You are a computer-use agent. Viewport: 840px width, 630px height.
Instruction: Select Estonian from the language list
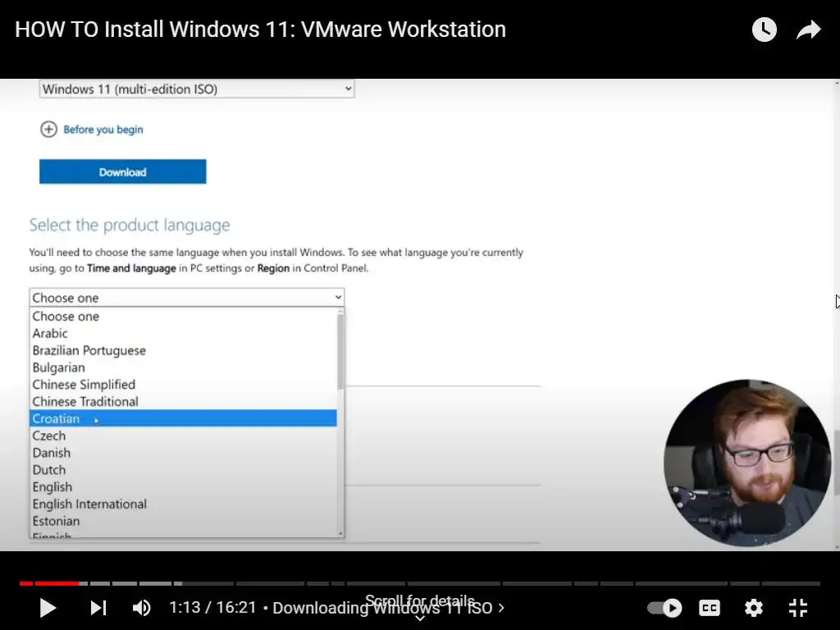click(183, 521)
